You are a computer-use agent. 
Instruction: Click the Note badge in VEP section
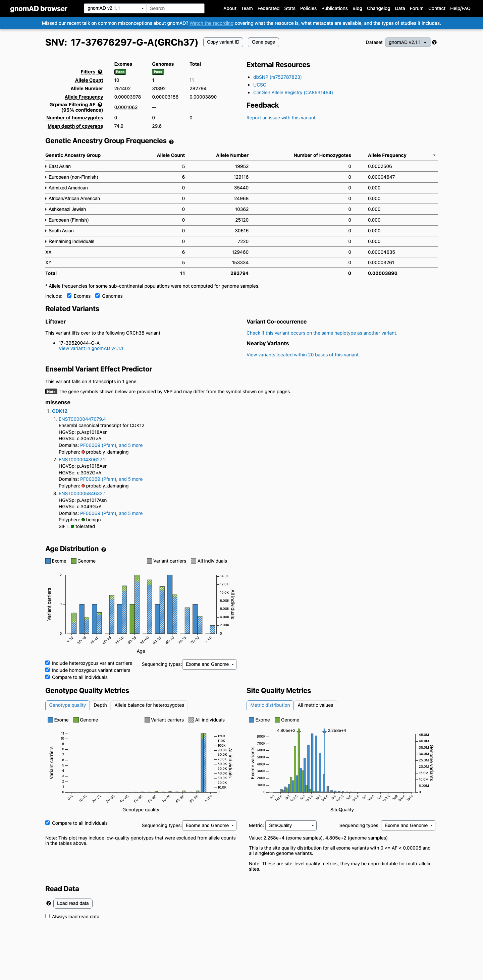click(51, 392)
